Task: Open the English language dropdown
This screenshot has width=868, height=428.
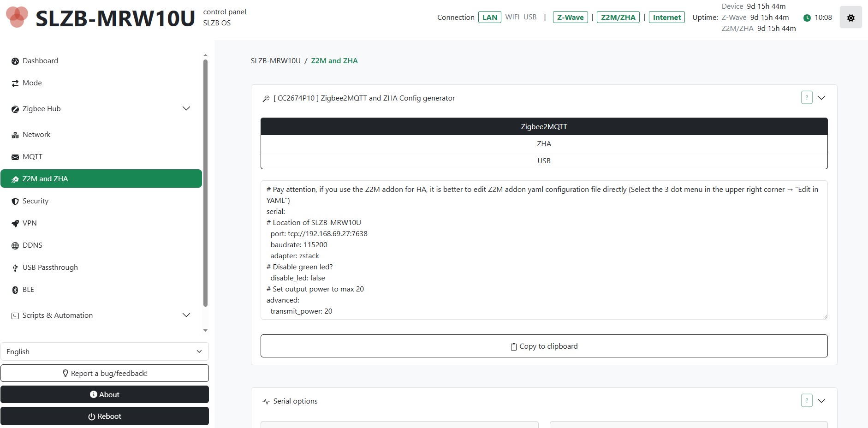Action: 105,351
